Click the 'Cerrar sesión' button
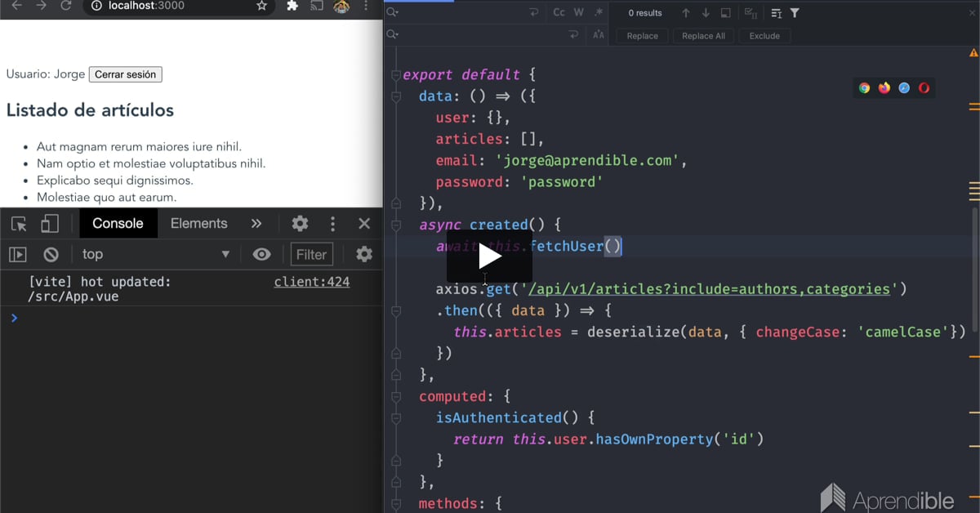Image resolution: width=980 pixels, height=513 pixels. pos(126,74)
